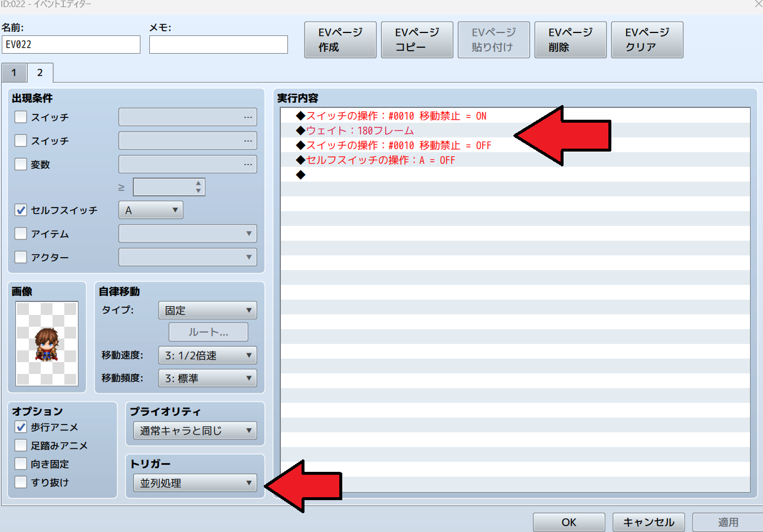The width and height of the screenshot is (763, 532).
Task: Open the 移動速度 dropdown
Action: tap(208, 355)
